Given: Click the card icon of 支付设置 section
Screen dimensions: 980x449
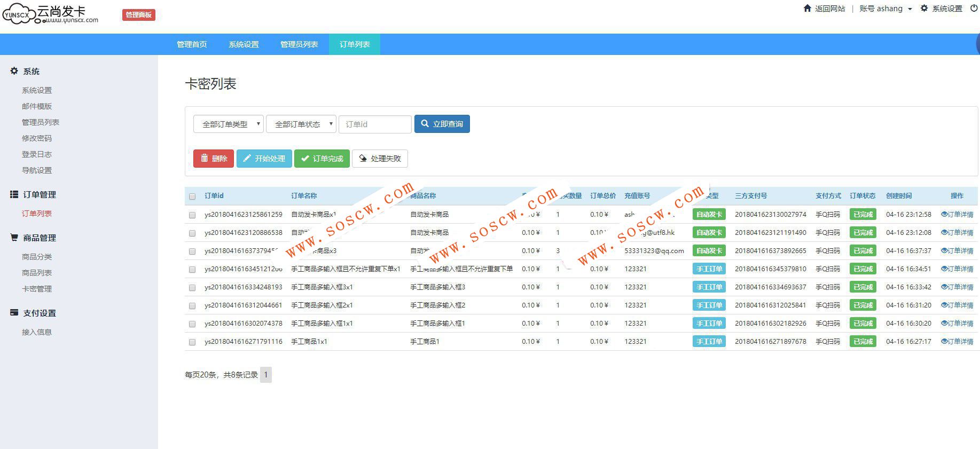Looking at the screenshot, I should coord(14,313).
